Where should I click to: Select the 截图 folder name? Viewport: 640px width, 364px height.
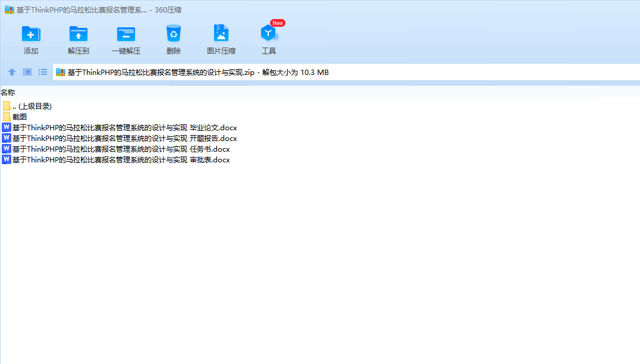coord(20,117)
